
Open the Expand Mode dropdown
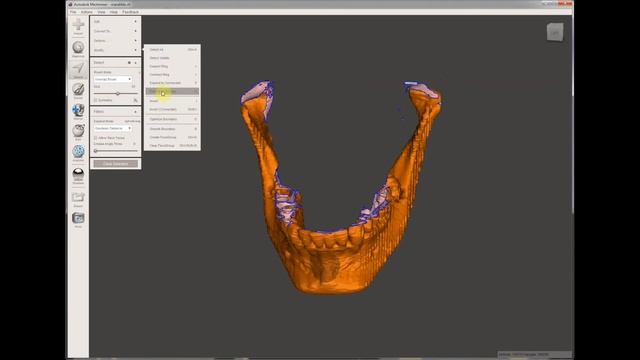[x=113, y=128]
